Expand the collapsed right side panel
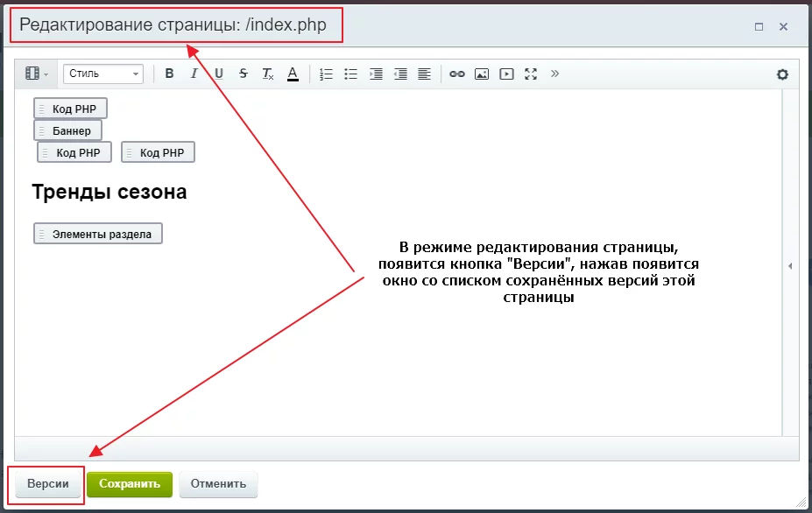812x513 pixels. [790, 265]
